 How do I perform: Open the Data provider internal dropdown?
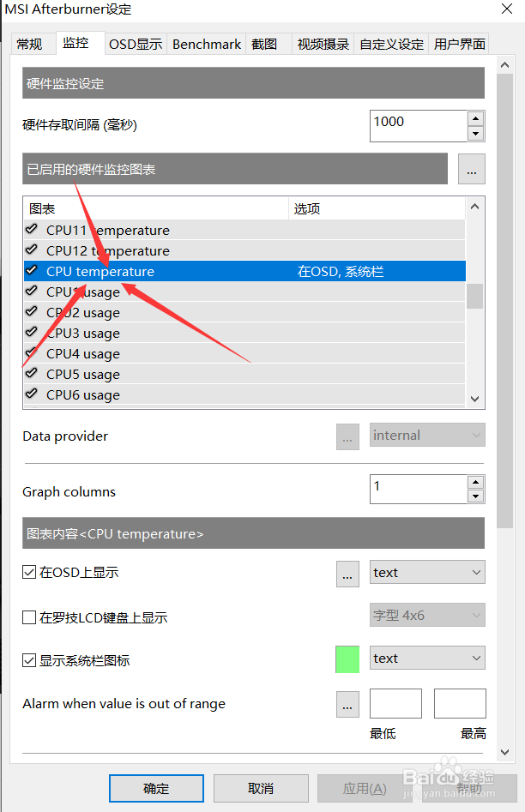point(427,435)
